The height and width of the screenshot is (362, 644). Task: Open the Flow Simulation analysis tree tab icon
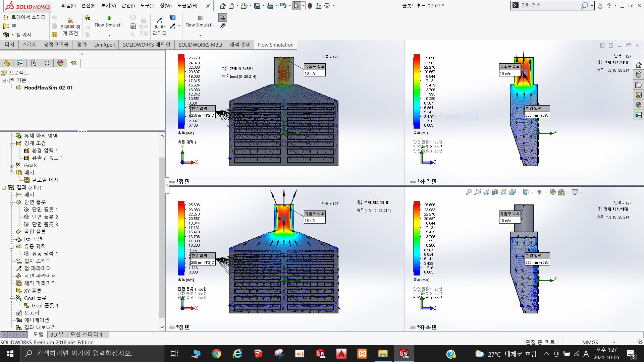[74, 63]
